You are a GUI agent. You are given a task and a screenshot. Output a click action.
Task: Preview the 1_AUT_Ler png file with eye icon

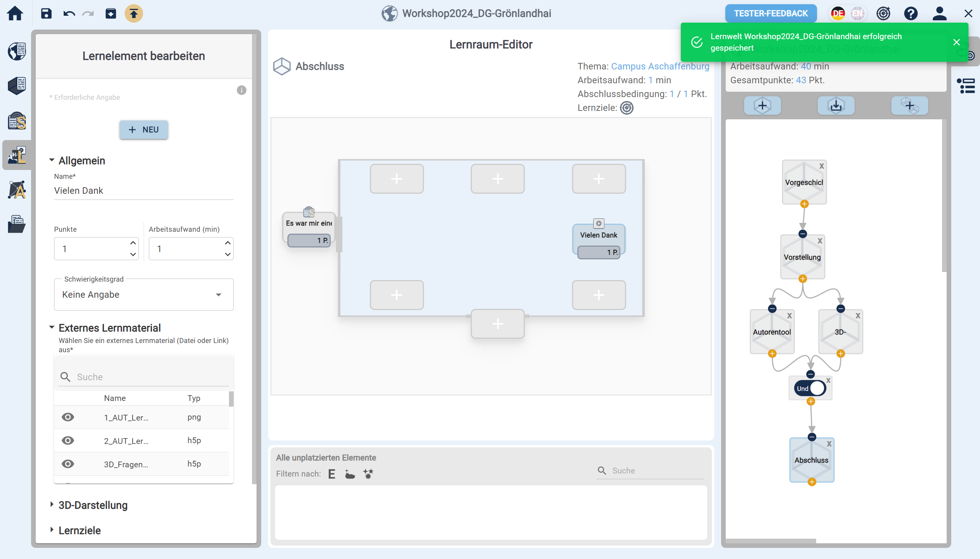tap(68, 417)
